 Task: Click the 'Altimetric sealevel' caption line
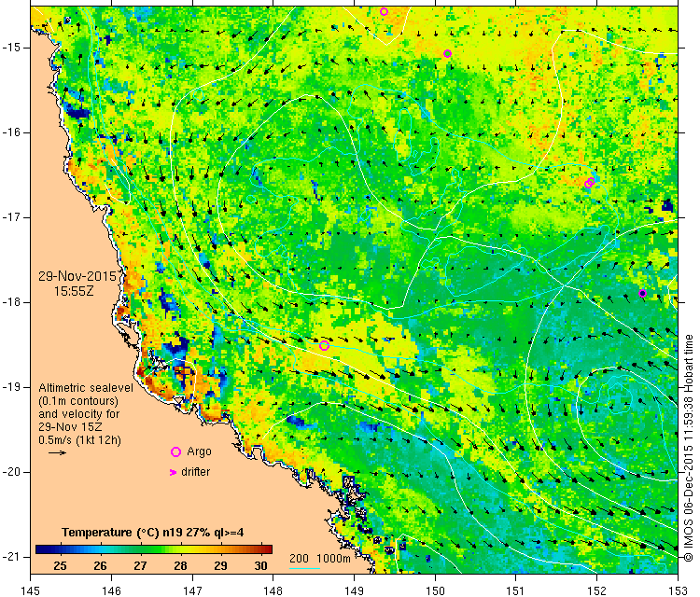pyautogui.click(x=86, y=388)
